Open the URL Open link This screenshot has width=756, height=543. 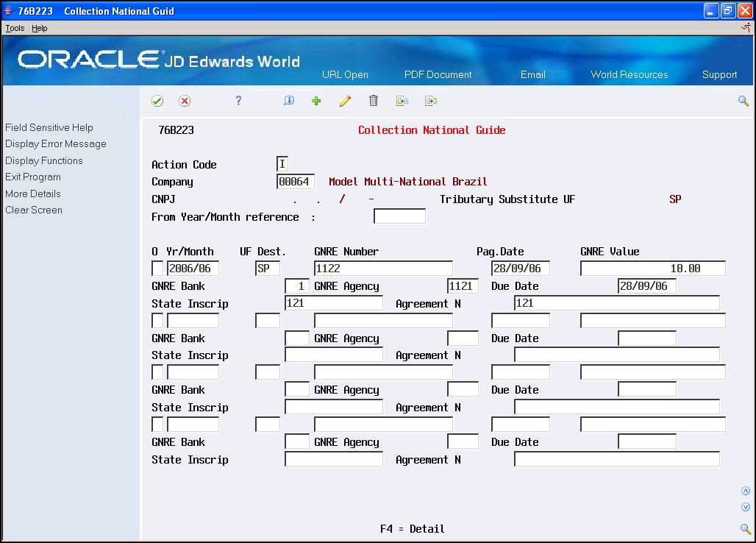pyautogui.click(x=345, y=74)
